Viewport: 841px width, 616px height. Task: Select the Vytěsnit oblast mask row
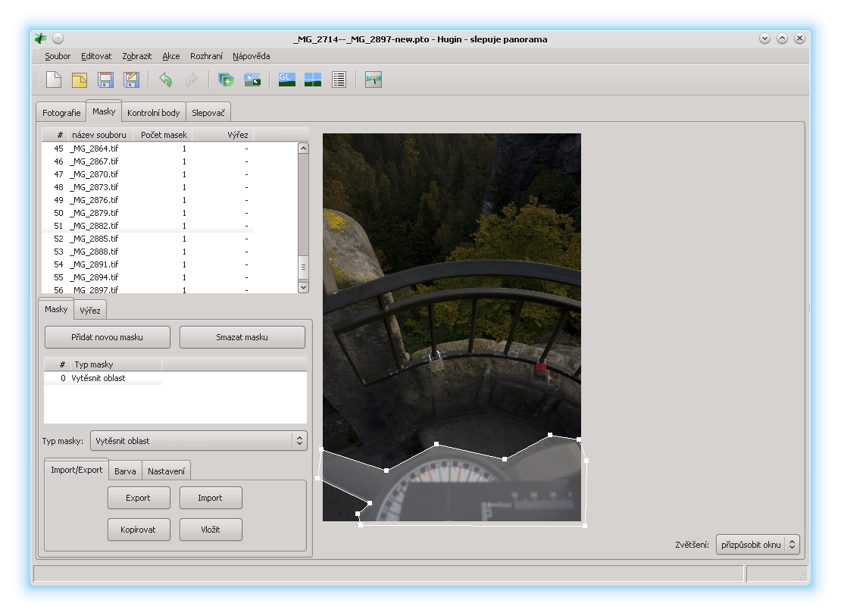(98, 378)
